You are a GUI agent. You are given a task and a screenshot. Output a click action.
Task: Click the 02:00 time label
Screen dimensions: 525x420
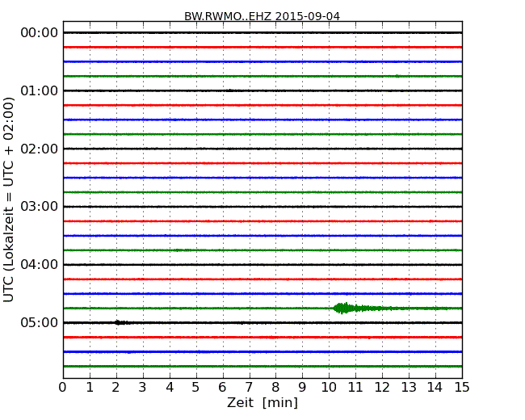pyautogui.click(x=40, y=149)
